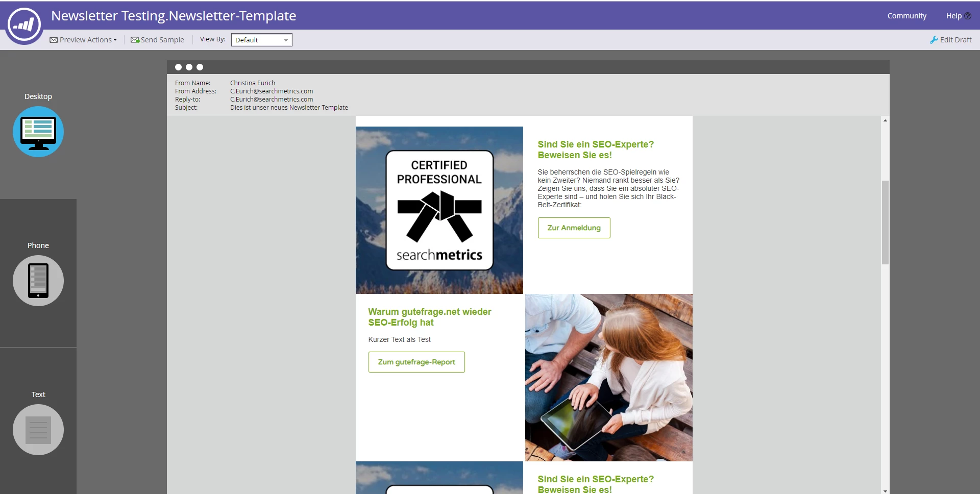Click 'Warum gutefrage.net wieder SEO-Erfolg hat' headline

(430, 317)
